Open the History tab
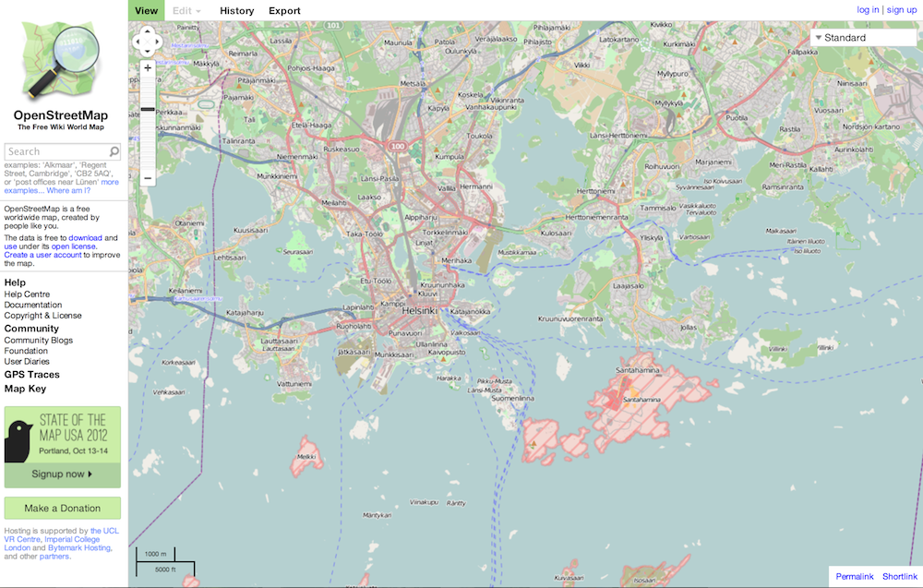The image size is (923, 588). [237, 11]
